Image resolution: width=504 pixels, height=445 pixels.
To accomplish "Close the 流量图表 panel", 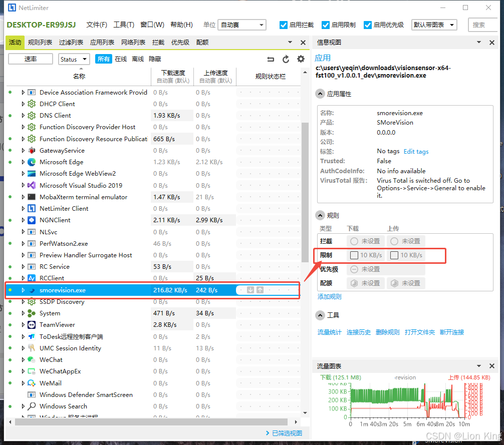I will 492,366.
